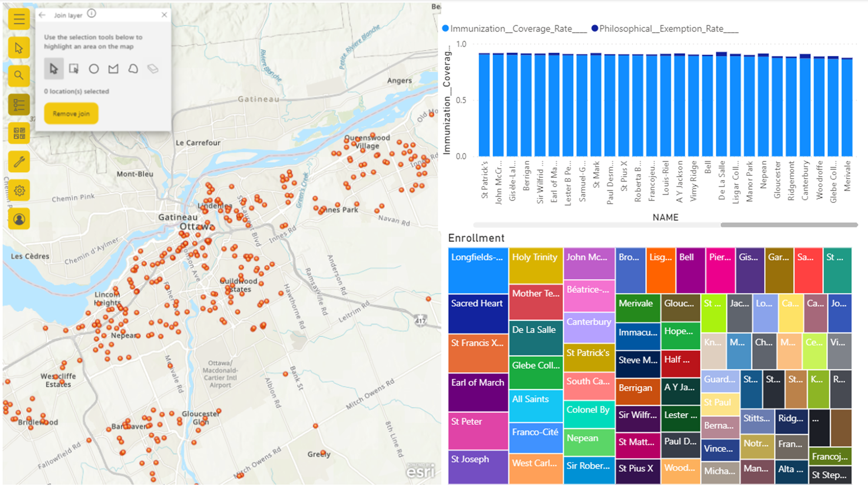Open the hamburger menu on the map
This screenshot has height=488, width=868.
click(x=19, y=19)
